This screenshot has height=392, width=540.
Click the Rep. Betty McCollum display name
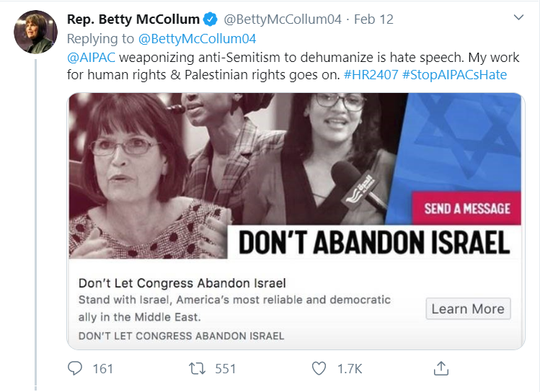(x=133, y=19)
